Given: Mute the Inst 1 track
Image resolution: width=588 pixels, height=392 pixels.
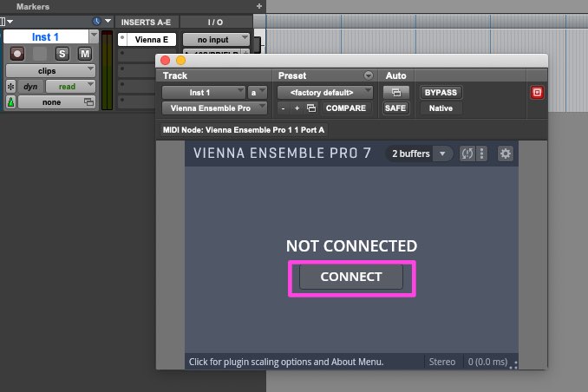Looking at the screenshot, I should (85, 54).
